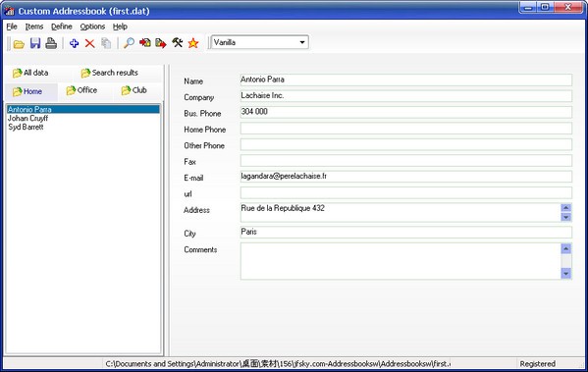This screenshot has width=588, height=372.
Task: Click the City field containing Paris
Action: click(406, 232)
